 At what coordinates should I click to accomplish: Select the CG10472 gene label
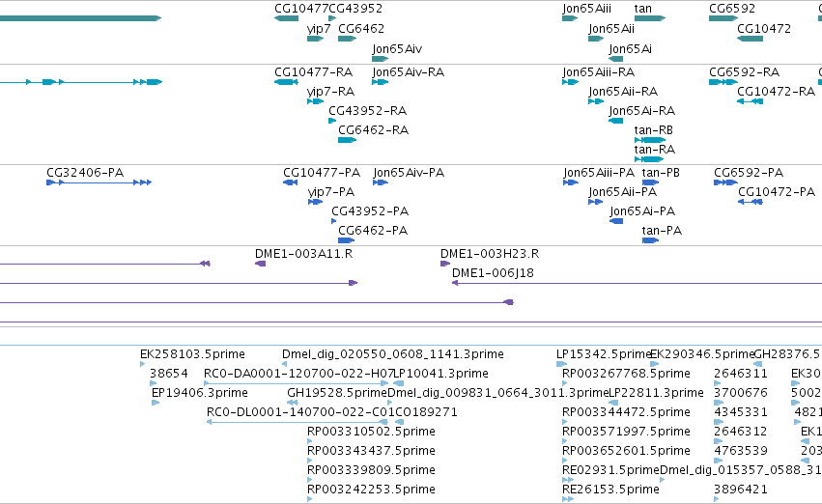pyautogui.click(x=764, y=29)
